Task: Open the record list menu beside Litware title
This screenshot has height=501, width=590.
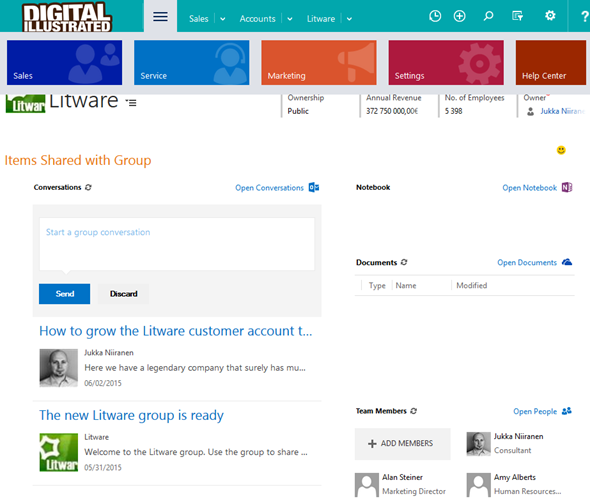Action: (131, 102)
